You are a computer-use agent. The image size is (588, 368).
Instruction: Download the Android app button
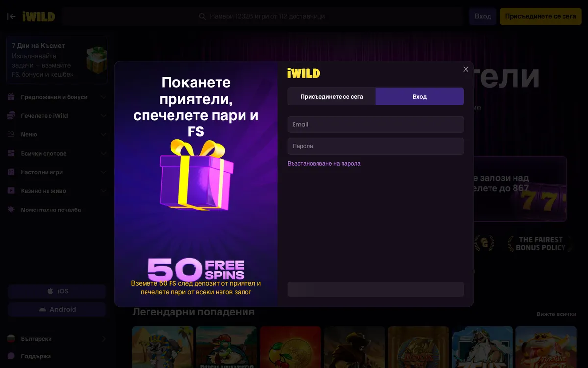click(x=57, y=309)
